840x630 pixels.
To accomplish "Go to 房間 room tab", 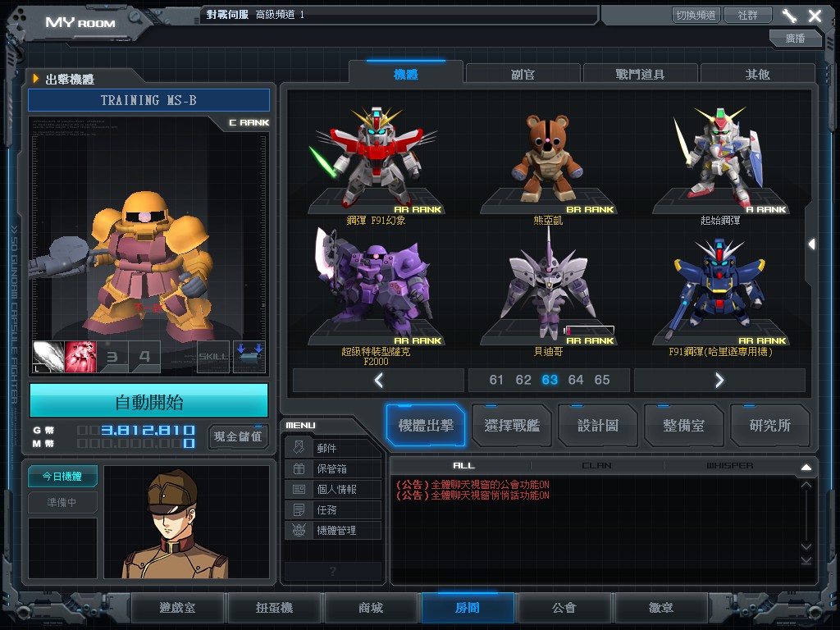I will 468,608.
